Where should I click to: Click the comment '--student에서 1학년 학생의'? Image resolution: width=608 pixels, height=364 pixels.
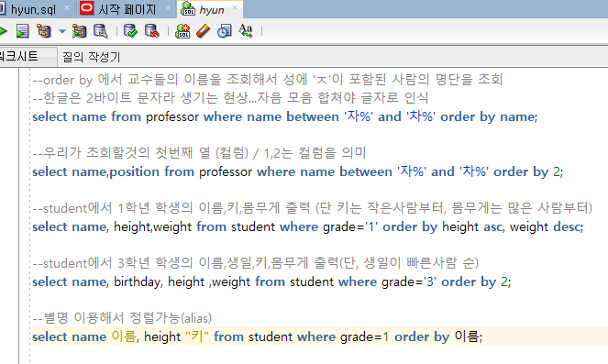point(313,208)
